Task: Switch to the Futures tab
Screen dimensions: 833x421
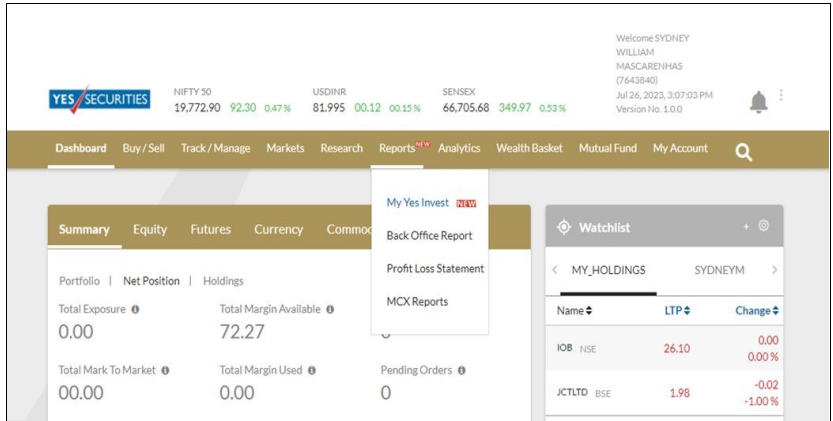Action: coord(210,229)
